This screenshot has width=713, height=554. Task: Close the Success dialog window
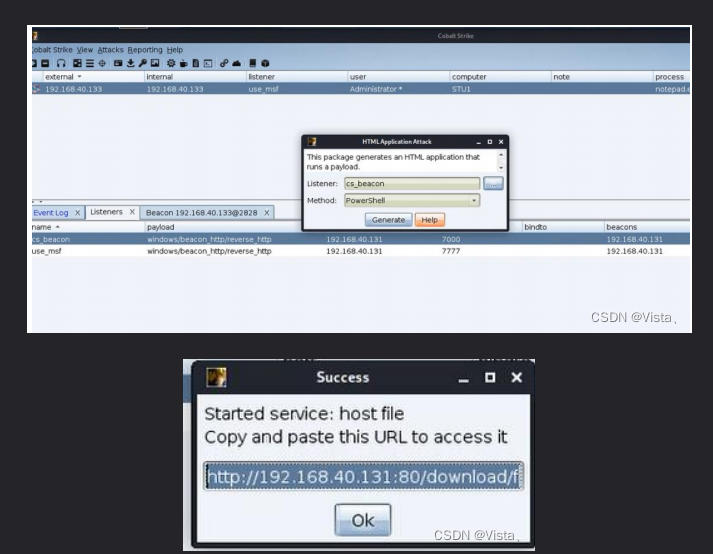click(517, 377)
